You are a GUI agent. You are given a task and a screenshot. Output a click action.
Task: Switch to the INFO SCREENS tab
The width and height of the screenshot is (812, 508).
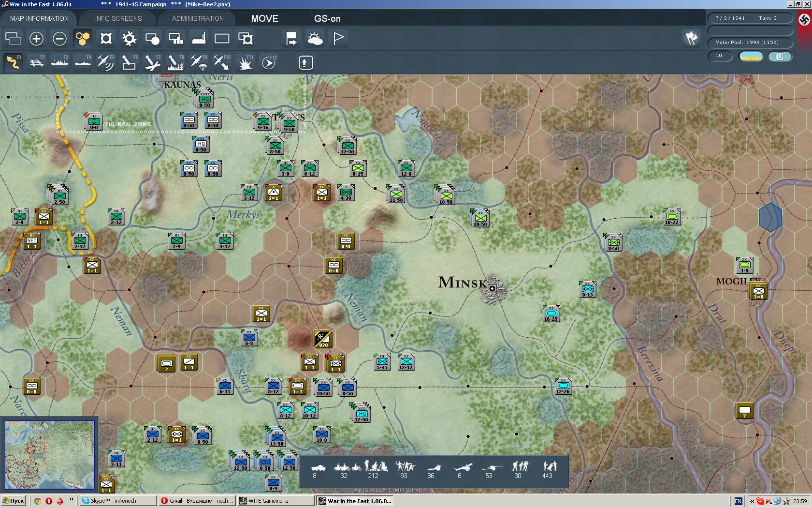click(118, 18)
